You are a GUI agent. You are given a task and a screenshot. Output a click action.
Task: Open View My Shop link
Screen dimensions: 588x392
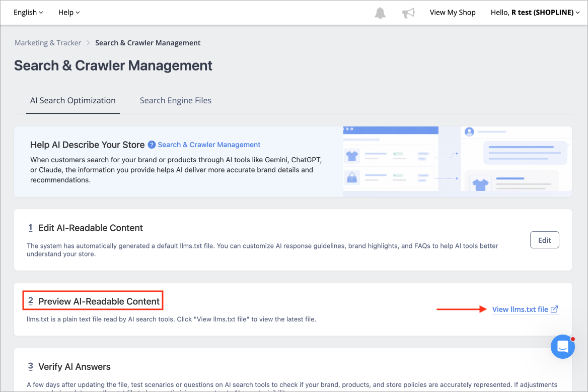coord(453,13)
